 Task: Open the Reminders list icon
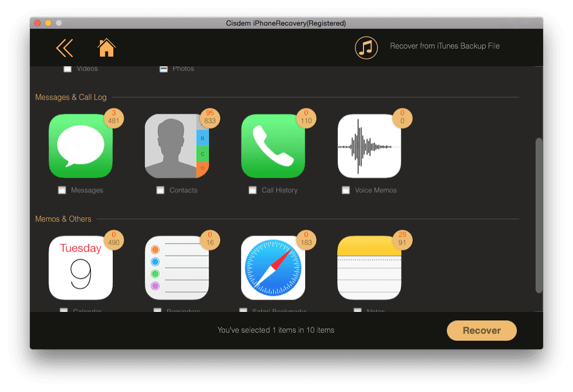[x=177, y=268]
